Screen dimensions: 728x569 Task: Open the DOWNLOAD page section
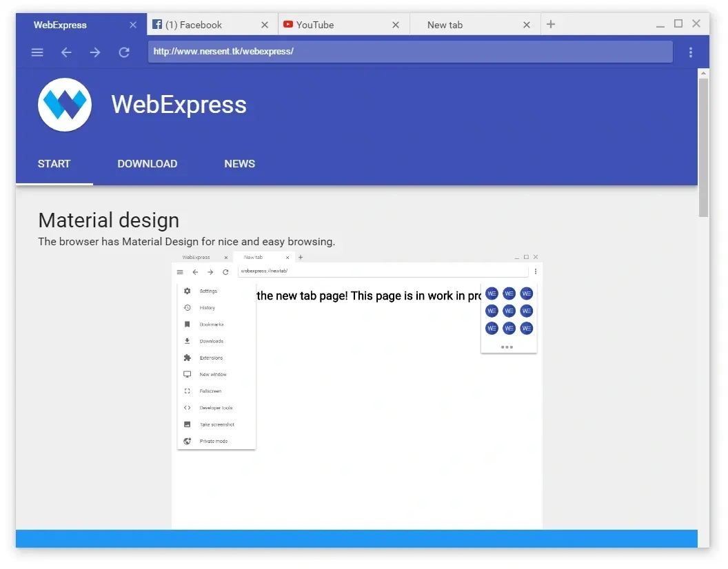[x=147, y=163]
